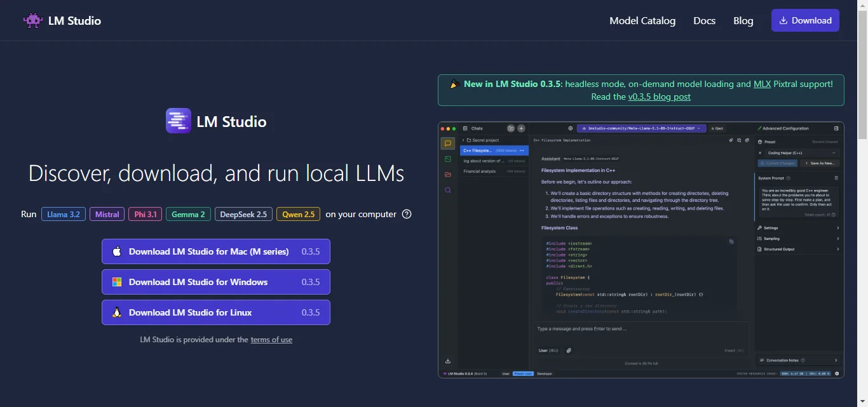
Task: Click the sidebar panel icon left of Chats label
Action: pyautogui.click(x=465, y=128)
